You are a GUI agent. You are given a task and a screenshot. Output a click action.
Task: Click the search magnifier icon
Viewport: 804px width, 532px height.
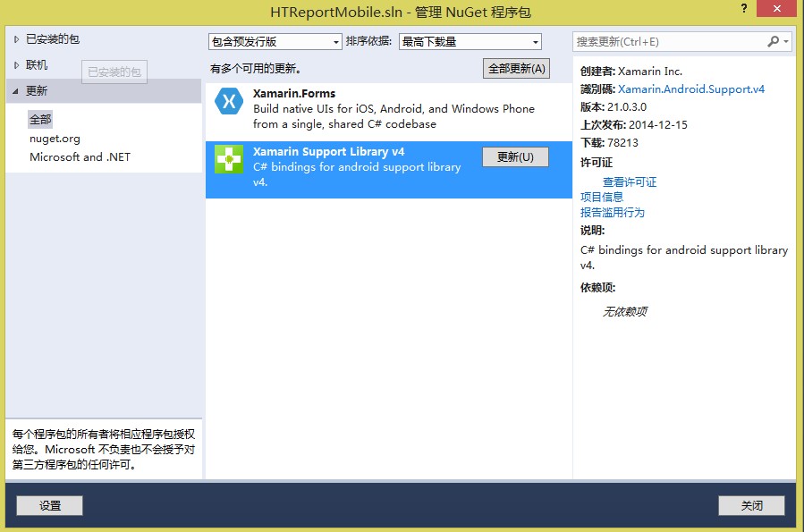774,42
